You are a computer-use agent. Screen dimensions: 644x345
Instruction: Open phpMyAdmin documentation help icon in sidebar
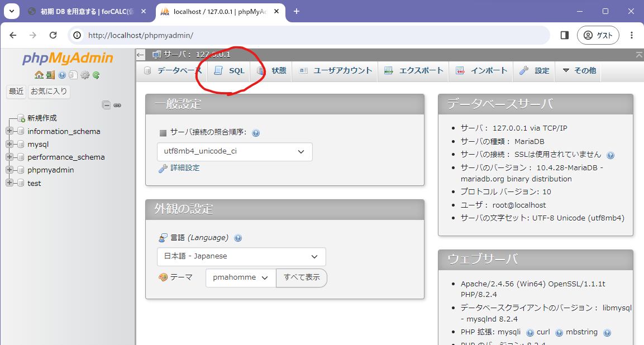tap(62, 75)
